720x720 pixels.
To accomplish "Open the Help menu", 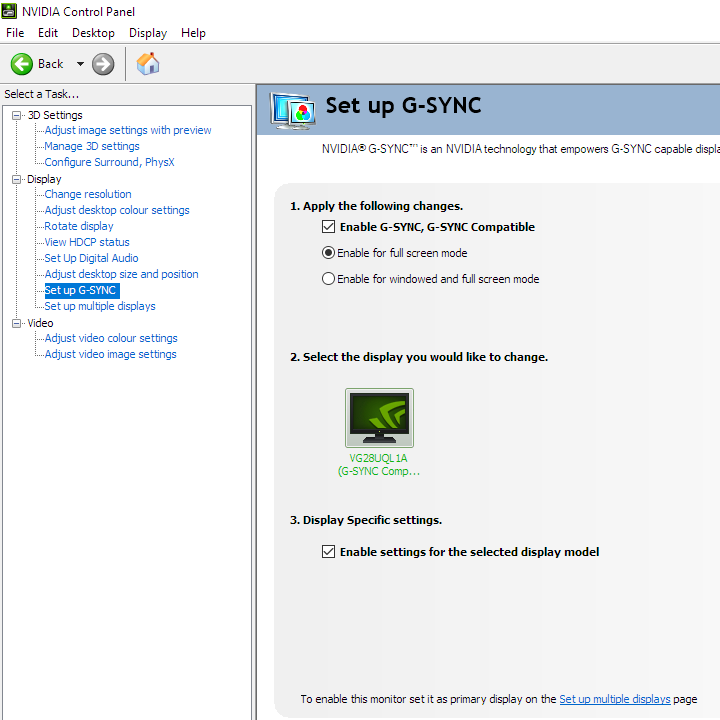I will click(193, 33).
